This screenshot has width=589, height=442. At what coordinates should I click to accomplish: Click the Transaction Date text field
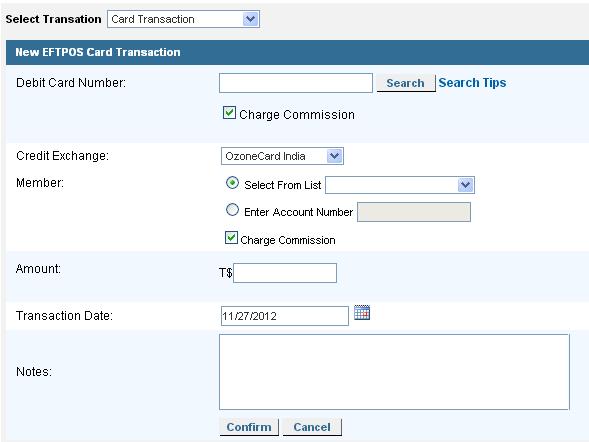(x=284, y=316)
